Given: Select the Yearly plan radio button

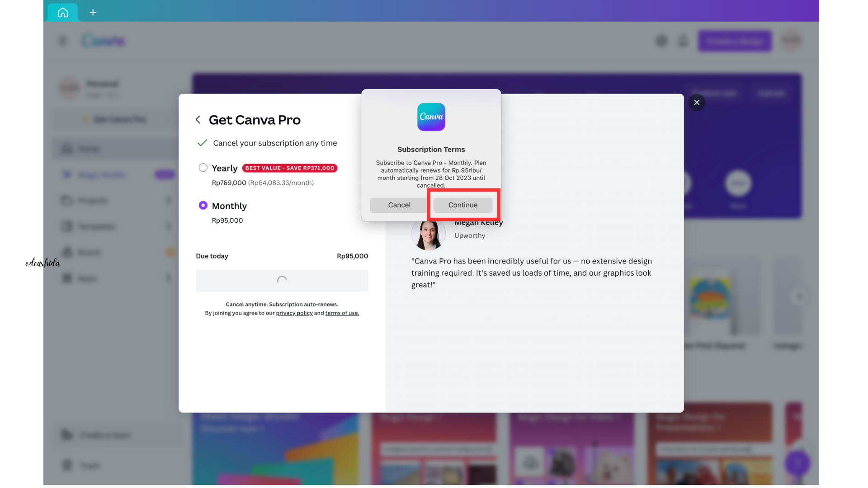Looking at the screenshot, I should click(x=203, y=168).
